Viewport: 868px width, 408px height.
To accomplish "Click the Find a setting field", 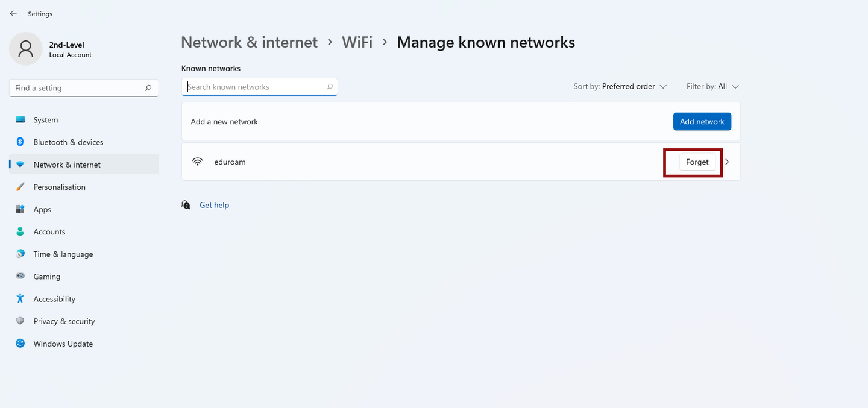I will (x=84, y=88).
